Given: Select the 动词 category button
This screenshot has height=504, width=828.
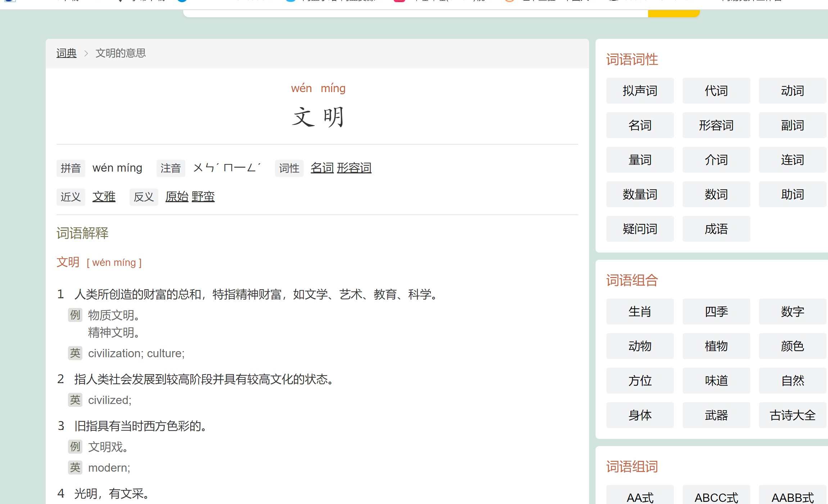Looking at the screenshot, I should (x=793, y=91).
